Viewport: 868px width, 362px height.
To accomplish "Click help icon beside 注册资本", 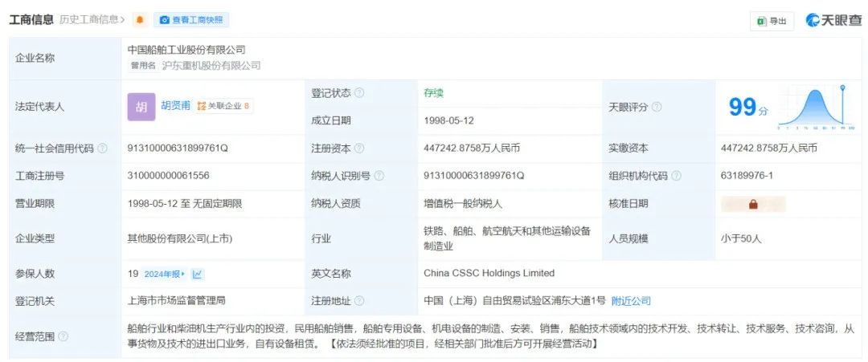I will tap(359, 148).
